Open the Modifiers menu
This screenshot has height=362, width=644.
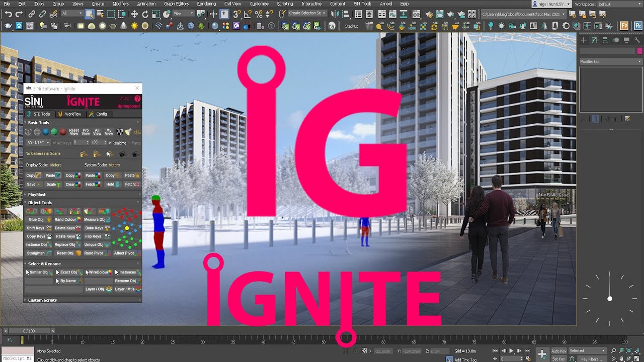(120, 4)
